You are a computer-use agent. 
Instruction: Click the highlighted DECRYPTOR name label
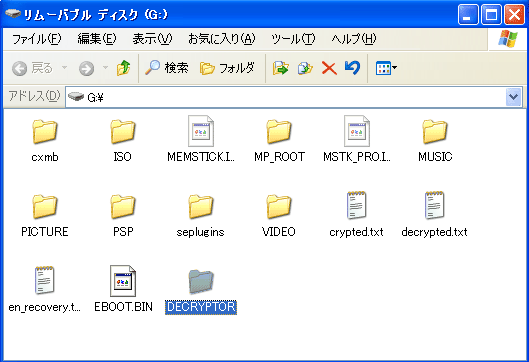(201, 307)
